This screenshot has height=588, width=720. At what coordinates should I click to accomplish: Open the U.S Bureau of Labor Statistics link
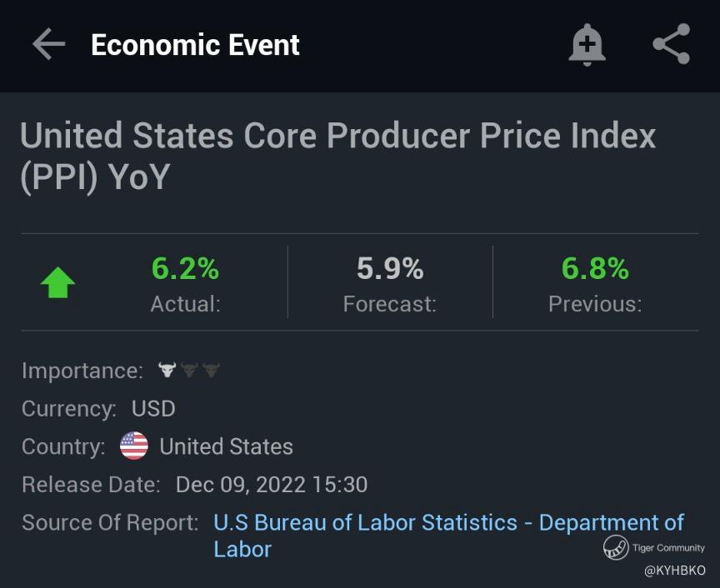448,523
